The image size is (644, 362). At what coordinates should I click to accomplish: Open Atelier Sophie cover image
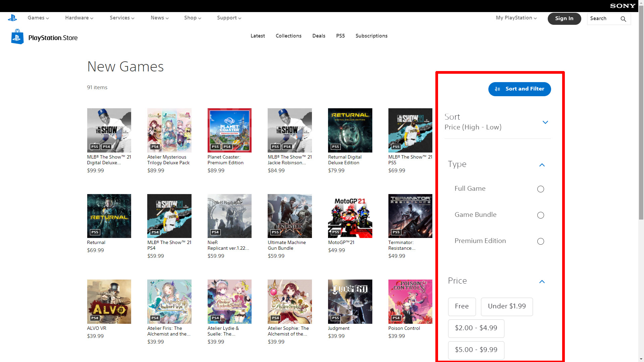pyautogui.click(x=289, y=302)
